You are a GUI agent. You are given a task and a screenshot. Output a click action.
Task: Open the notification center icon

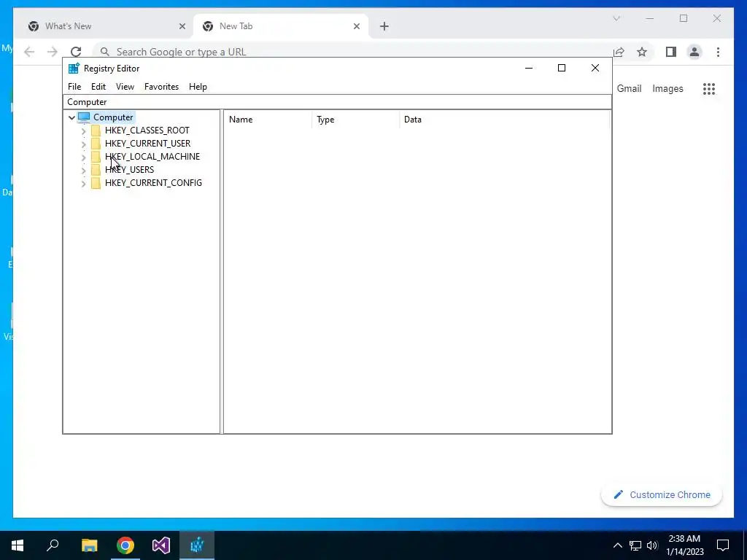coord(723,545)
